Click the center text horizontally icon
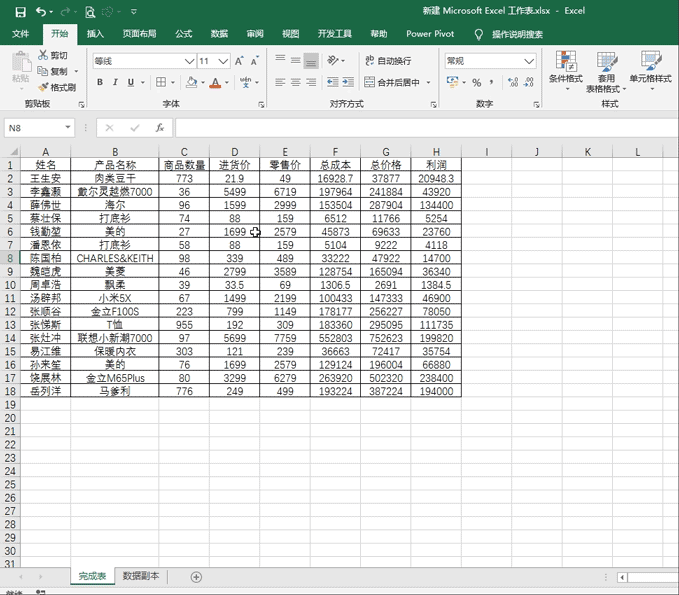679x595 pixels. click(x=295, y=82)
